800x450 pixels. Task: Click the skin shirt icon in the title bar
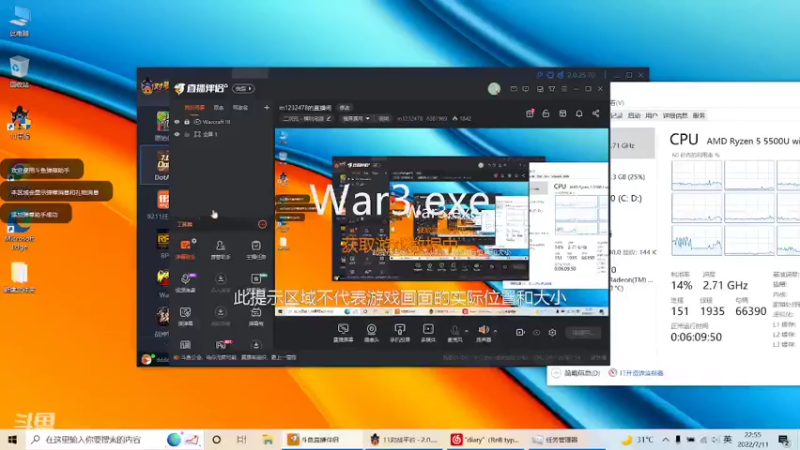tap(552, 89)
